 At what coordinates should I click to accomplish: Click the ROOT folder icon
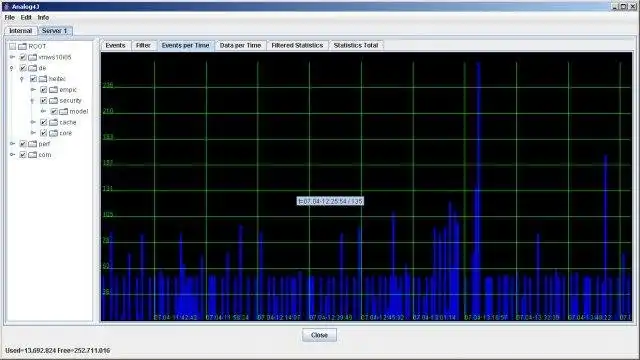22,47
